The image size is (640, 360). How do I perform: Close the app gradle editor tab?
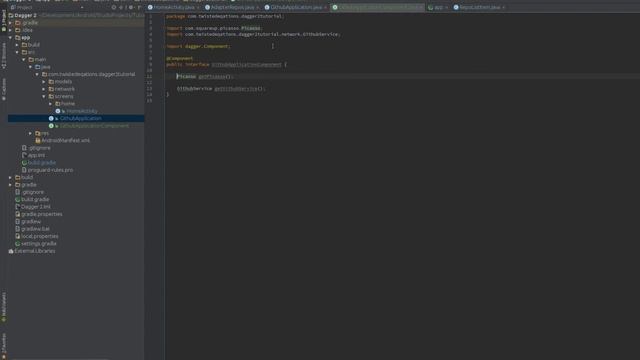(447, 7)
